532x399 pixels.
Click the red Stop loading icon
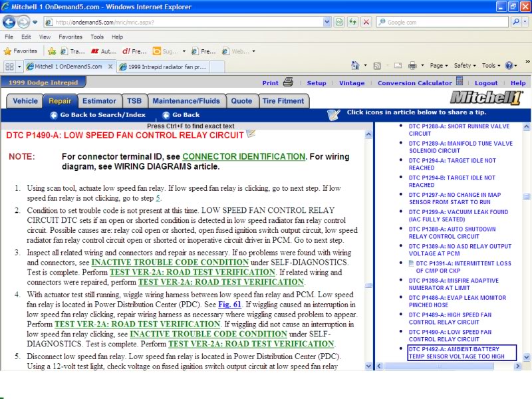pyautogui.click(x=366, y=23)
